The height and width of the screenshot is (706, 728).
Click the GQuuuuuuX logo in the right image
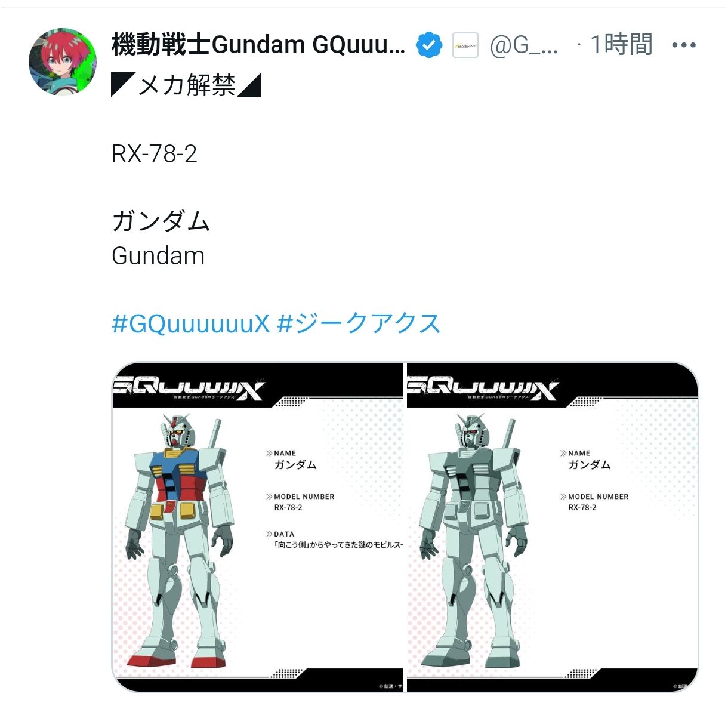click(483, 389)
